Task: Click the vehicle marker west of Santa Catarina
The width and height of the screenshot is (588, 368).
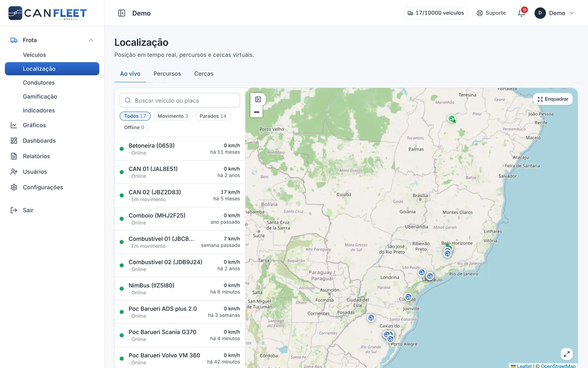Action: coord(371,318)
